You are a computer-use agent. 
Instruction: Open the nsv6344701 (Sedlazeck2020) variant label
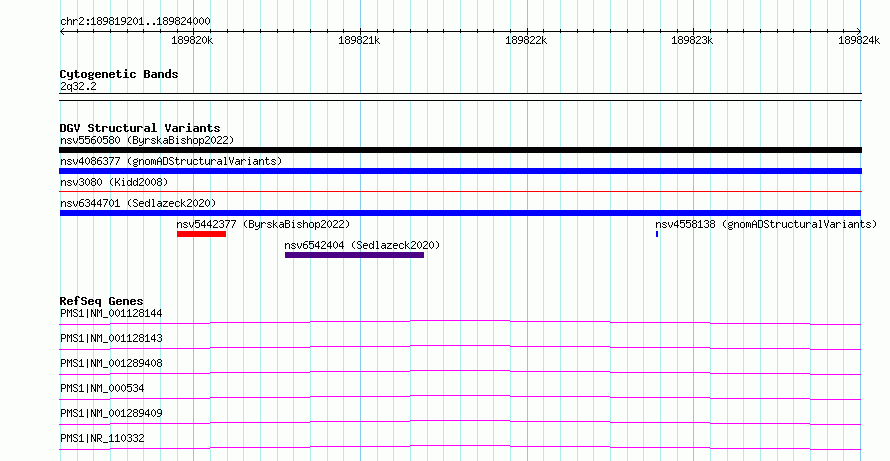[138, 203]
